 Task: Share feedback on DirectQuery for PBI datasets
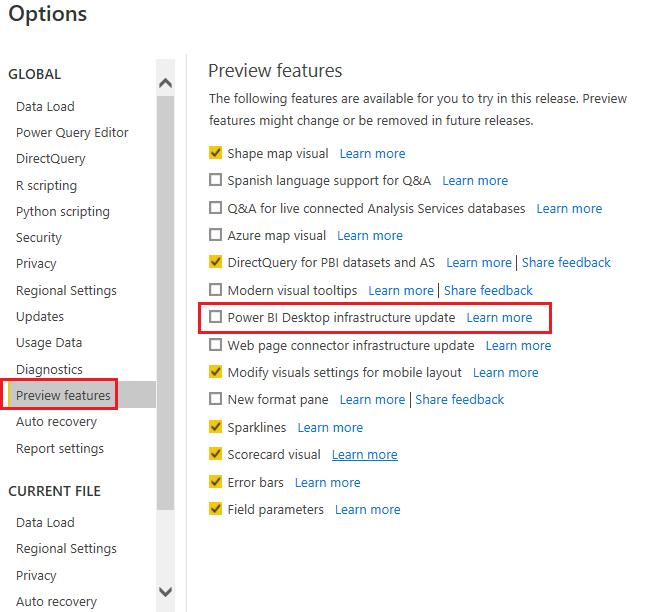[566, 262]
